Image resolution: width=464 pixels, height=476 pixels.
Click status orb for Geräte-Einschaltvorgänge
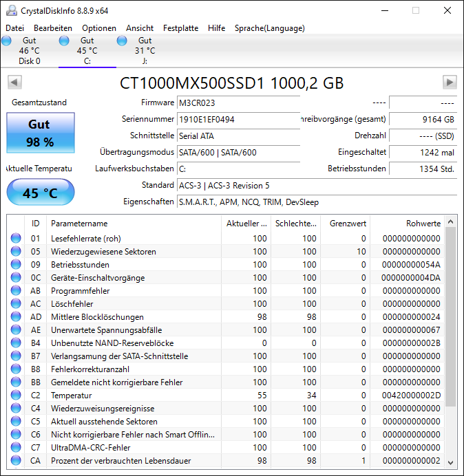pos(16,277)
